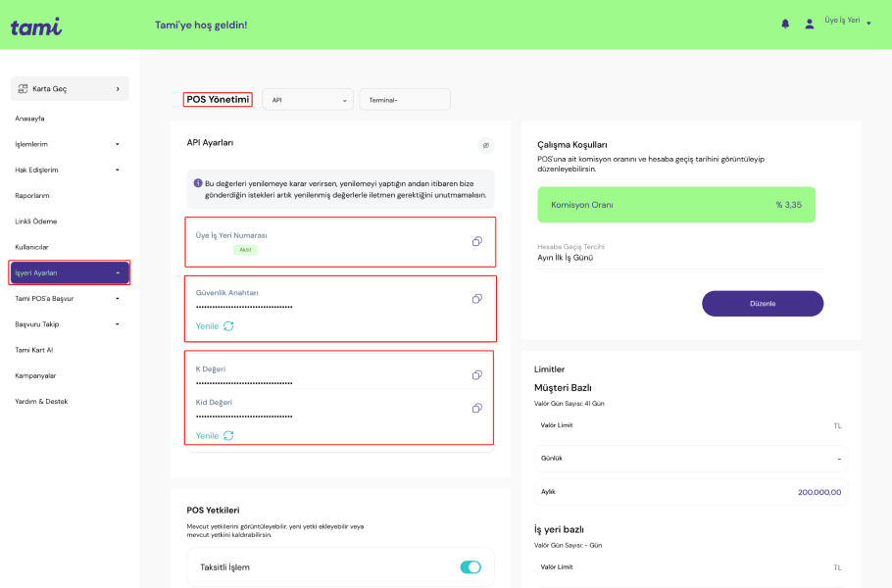Copy the Üye İş Yeri Numarası

click(476, 242)
